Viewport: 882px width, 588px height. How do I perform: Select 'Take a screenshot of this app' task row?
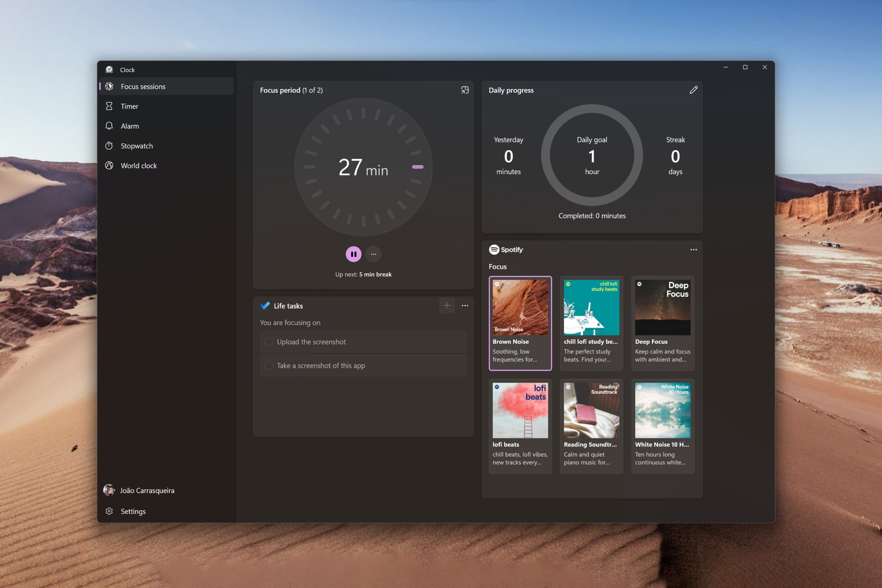pyautogui.click(x=363, y=365)
